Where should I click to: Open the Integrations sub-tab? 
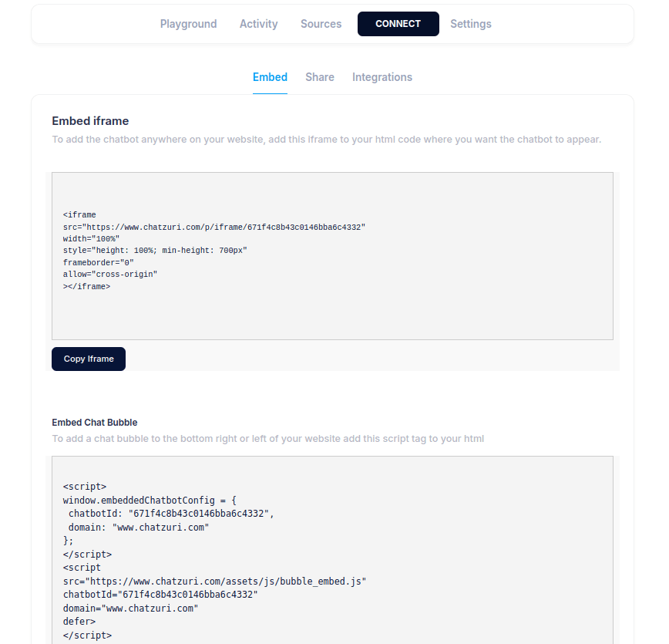[382, 77]
